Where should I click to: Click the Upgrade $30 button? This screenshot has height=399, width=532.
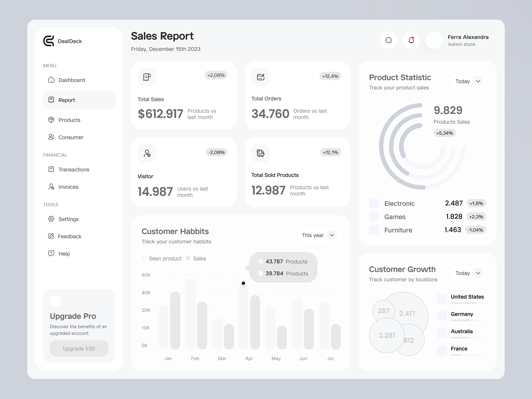pyautogui.click(x=79, y=348)
